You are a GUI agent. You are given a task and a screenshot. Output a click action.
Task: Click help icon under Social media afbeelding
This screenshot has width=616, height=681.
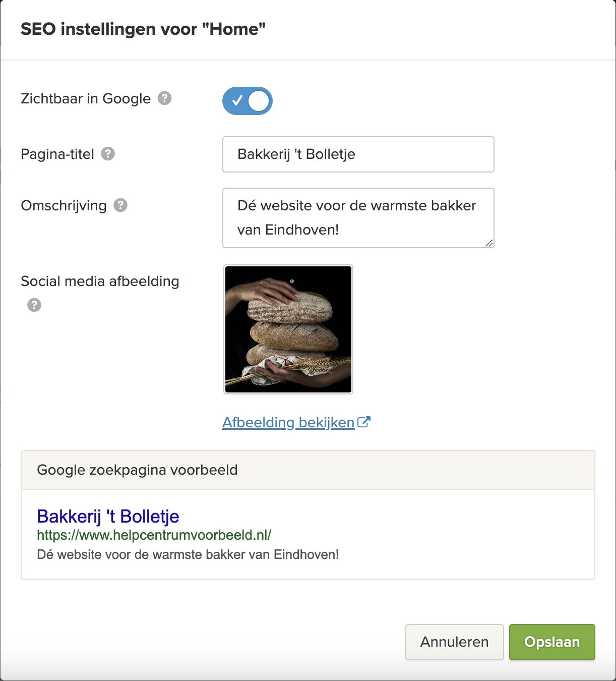(x=34, y=305)
